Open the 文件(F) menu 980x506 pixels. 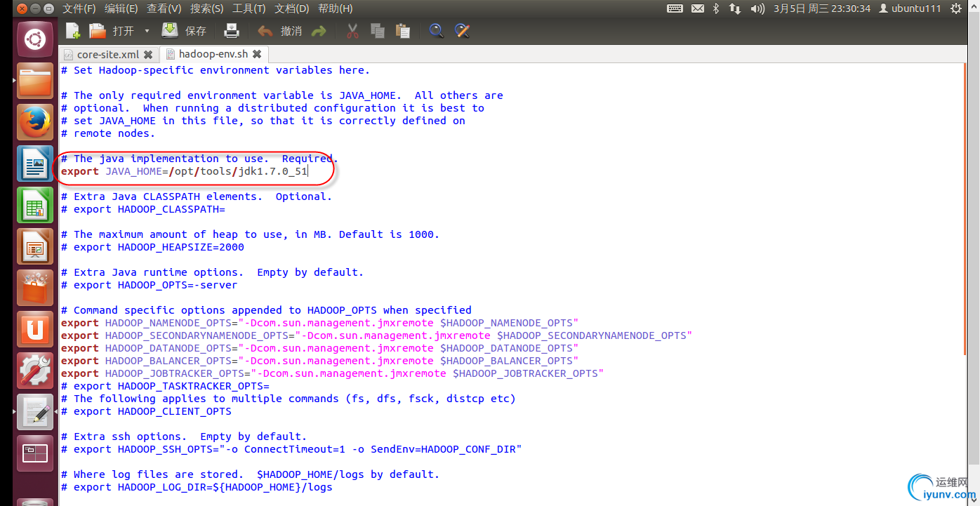click(79, 8)
